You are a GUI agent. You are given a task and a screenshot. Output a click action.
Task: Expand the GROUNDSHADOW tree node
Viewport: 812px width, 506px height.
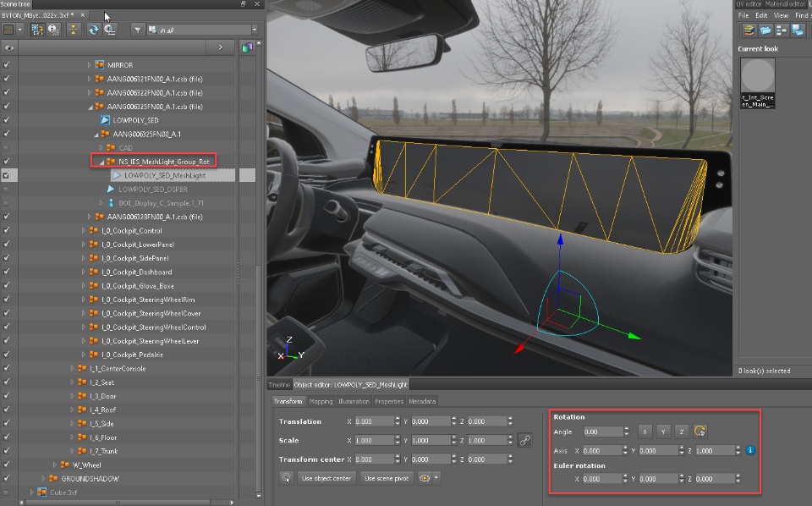[x=43, y=479]
